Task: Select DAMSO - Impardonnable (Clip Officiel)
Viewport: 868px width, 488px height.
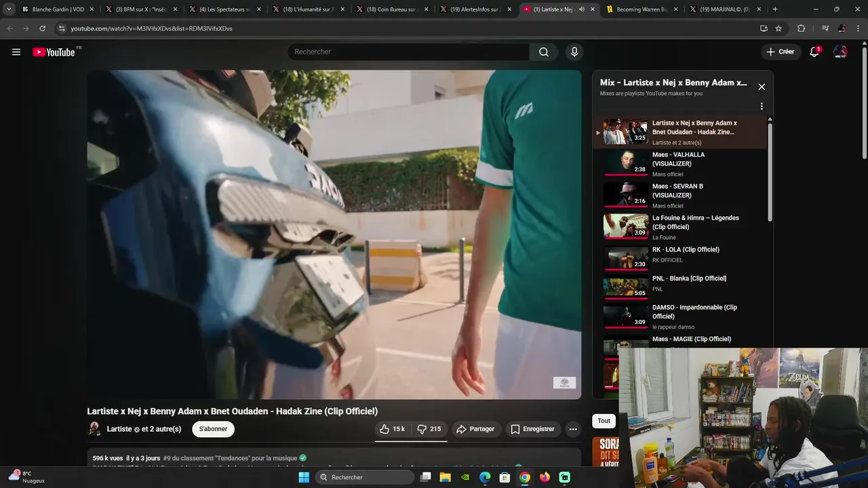Action: [x=680, y=317]
